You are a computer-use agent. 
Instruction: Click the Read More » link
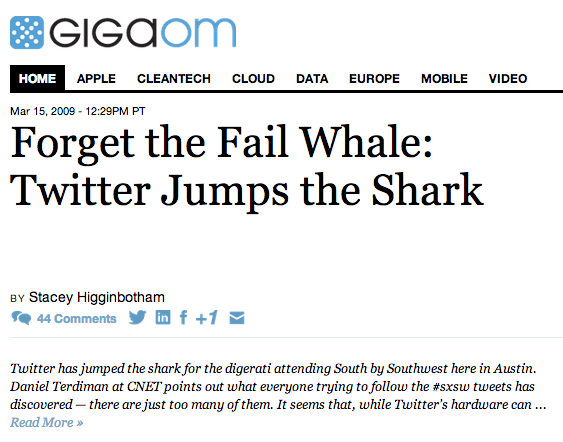[47, 422]
